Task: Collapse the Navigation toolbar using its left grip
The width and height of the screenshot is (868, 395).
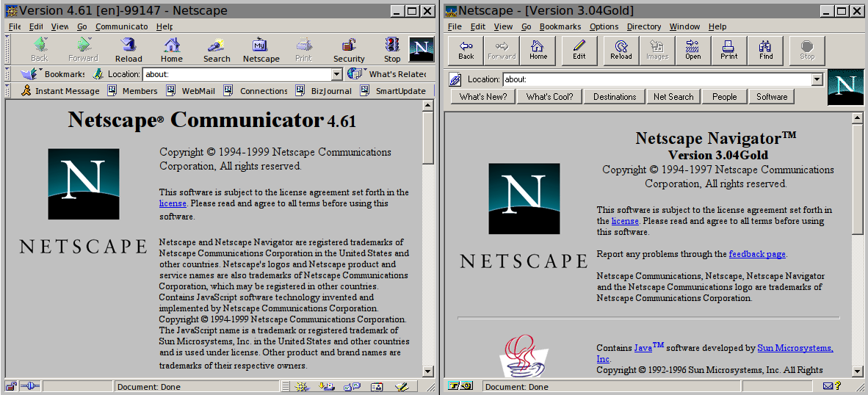Action: tap(7, 50)
